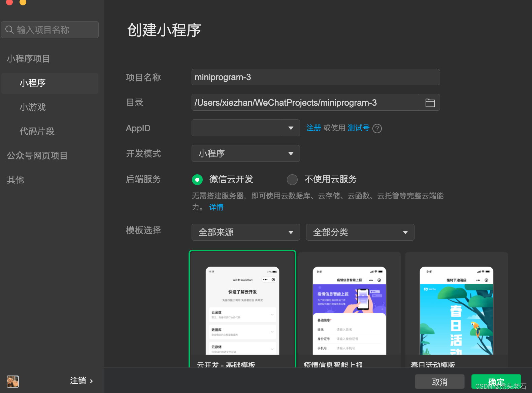Select the 不使用云服务 radio button
532x393 pixels.
coord(292,180)
